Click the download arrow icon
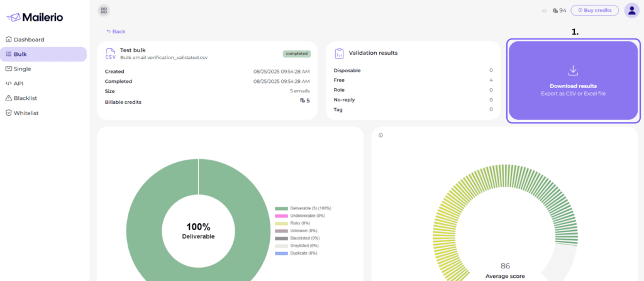Screen dimensions: 644x281 coord(573,70)
